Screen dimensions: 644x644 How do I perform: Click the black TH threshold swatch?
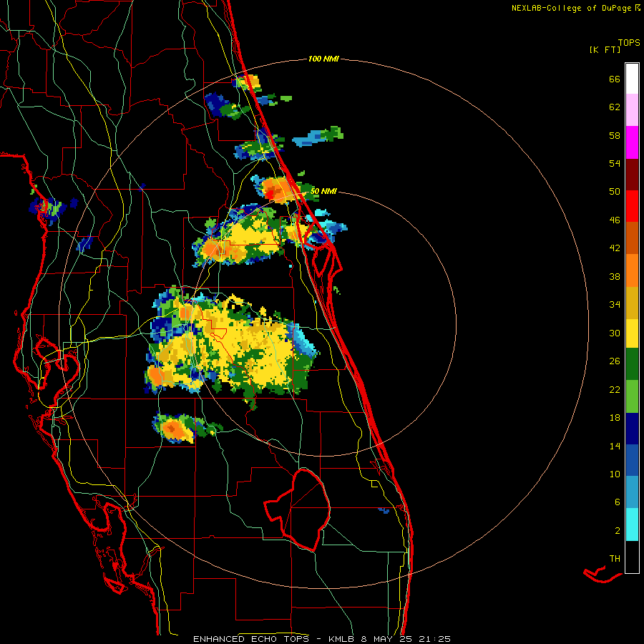point(632,557)
